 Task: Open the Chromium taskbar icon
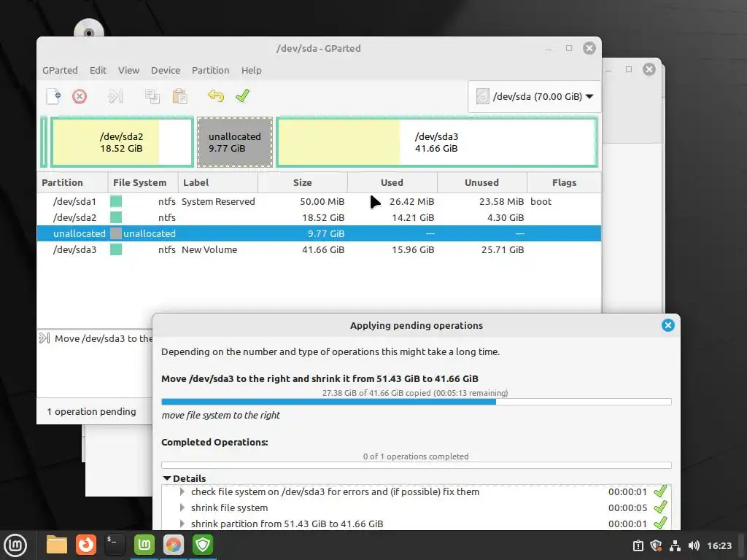[x=174, y=545]
